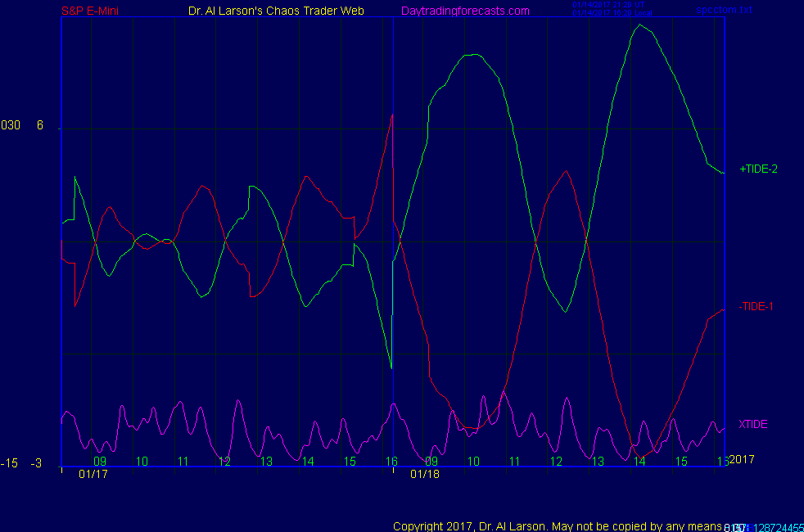Click the UT timestamp at the top
Screen dimensions: 804x532
[608, 4]
